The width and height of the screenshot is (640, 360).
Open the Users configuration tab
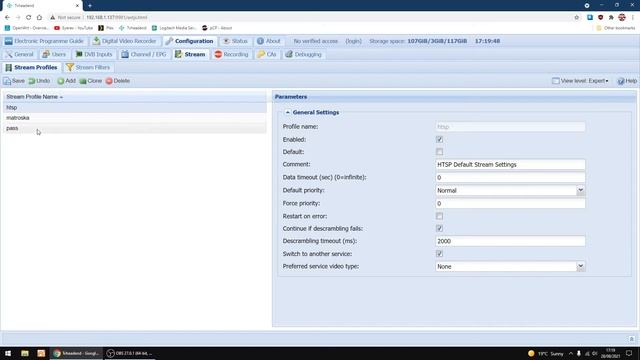54,54
